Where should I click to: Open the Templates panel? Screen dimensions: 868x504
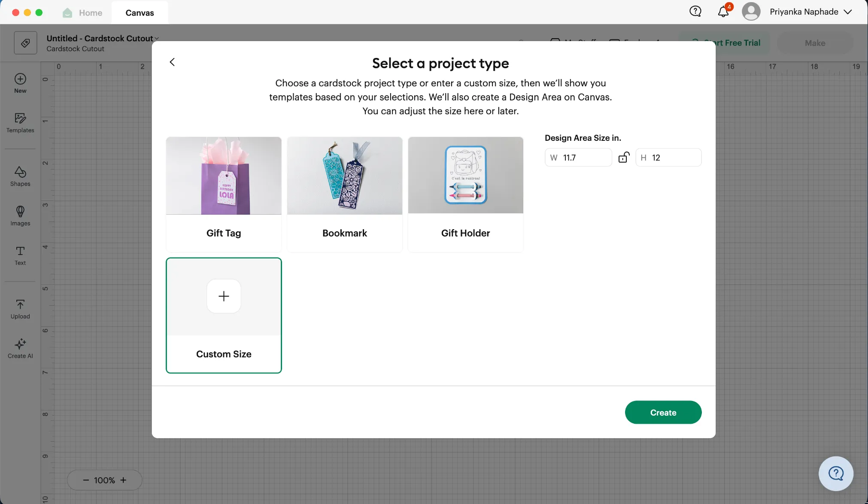[20, 123]
